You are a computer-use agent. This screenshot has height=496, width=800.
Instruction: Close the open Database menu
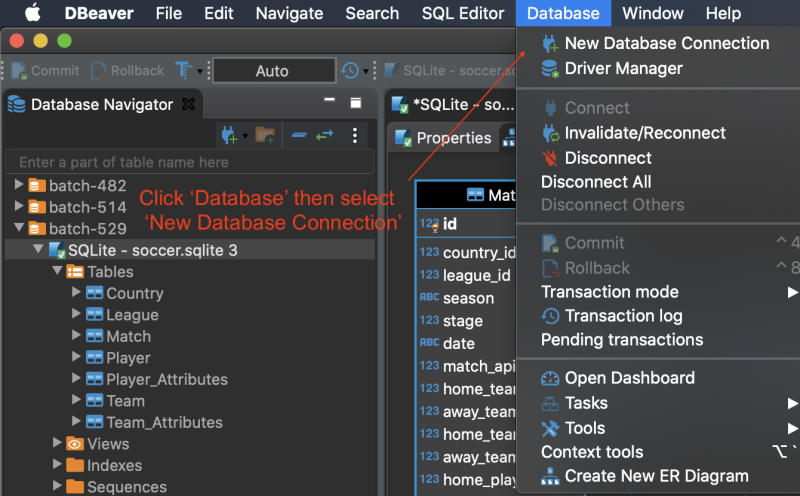point(563,13)
